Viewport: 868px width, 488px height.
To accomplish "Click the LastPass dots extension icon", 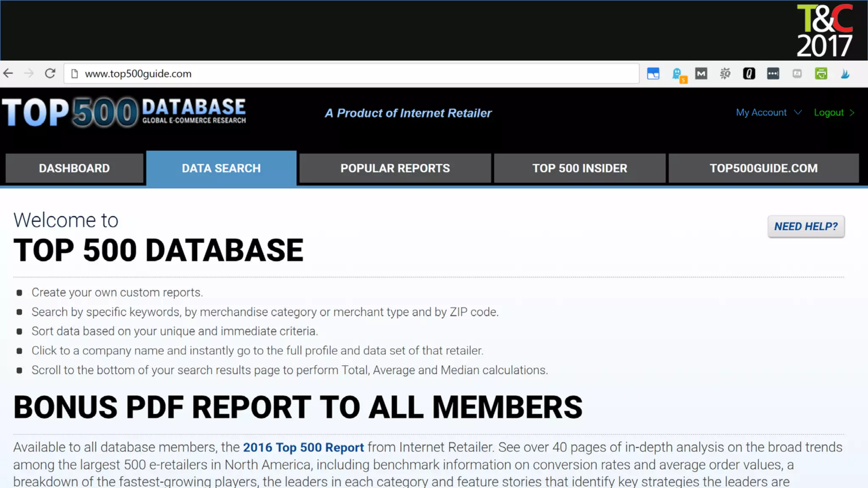I will point(773,74).
